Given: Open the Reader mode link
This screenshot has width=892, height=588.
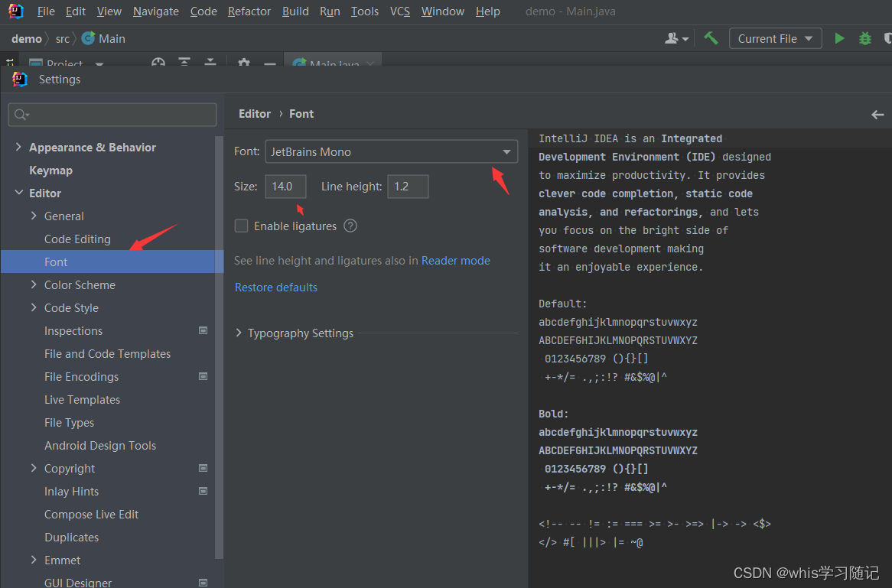Looking at the screenshot, I should [456, 261].
